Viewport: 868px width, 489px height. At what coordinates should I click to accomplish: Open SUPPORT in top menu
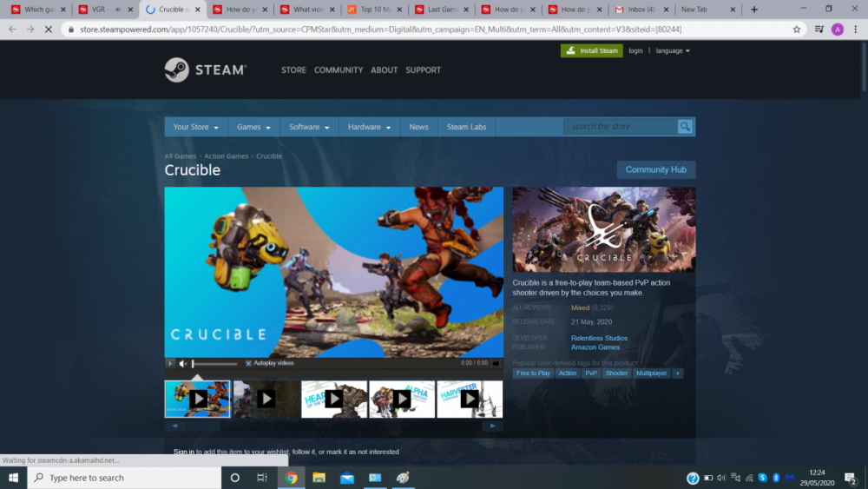point(423,69)
